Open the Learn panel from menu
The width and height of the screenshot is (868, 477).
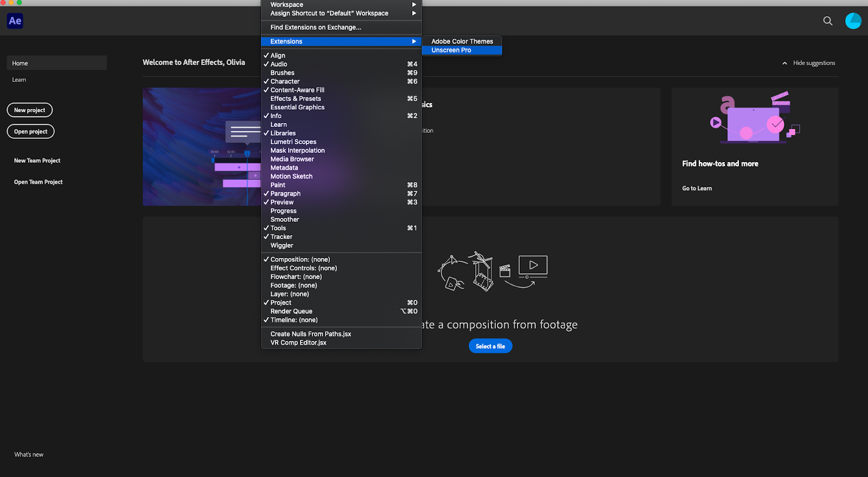pyautogui.click(x=341, y=125)
